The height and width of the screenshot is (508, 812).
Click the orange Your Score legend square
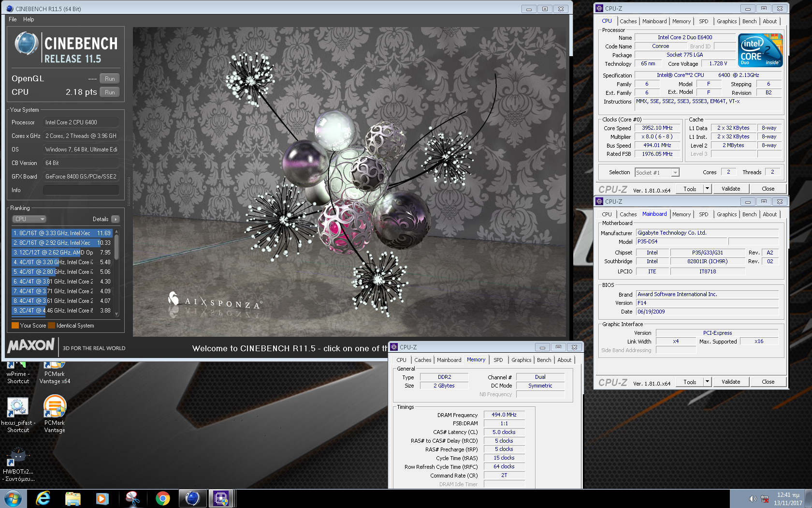15,326
